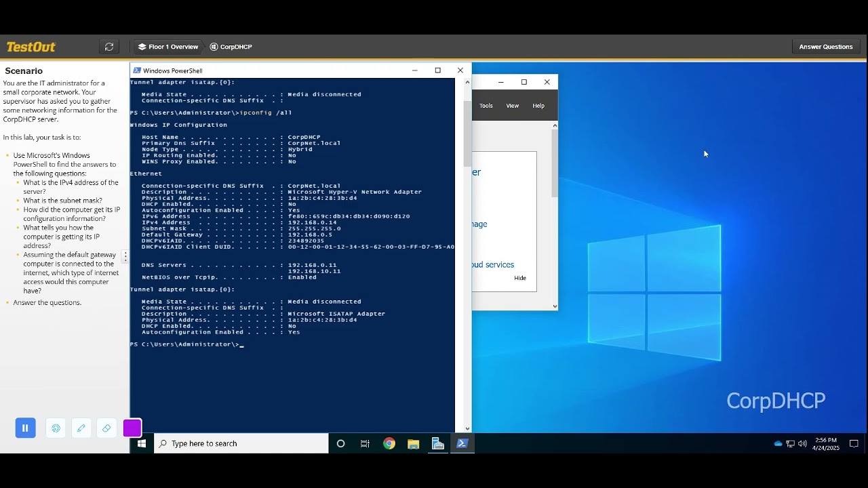Click the cloud services link in Server Manager
This screenshot has width=868, height=488.
click(x=493, y=265)
